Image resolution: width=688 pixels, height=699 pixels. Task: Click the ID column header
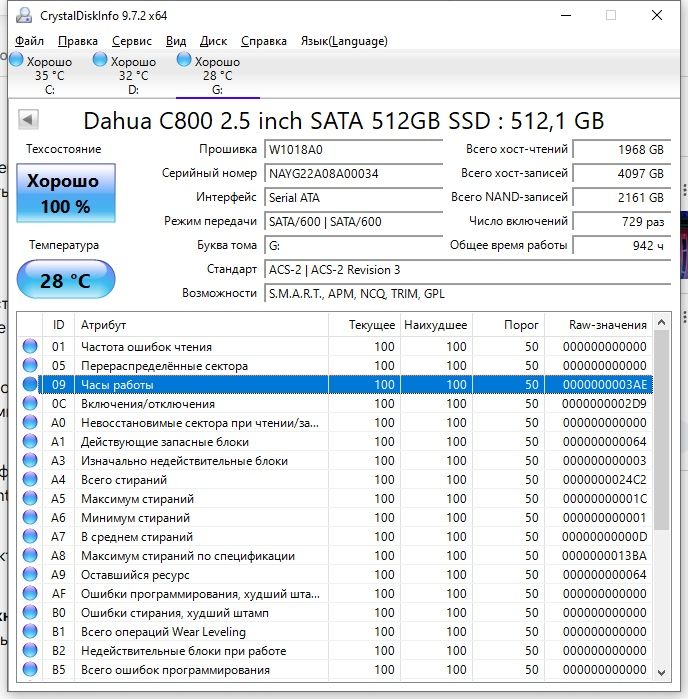(x=58, y=325)
